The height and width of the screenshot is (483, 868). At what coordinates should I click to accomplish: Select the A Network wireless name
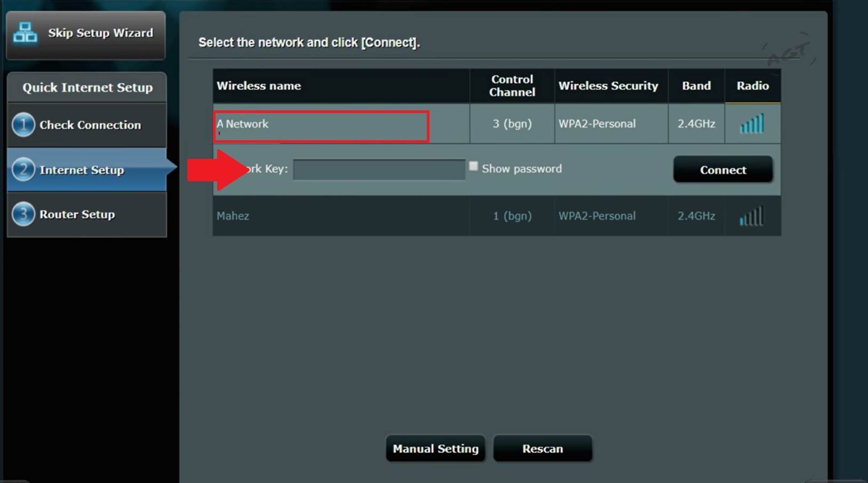click(243, 124)
